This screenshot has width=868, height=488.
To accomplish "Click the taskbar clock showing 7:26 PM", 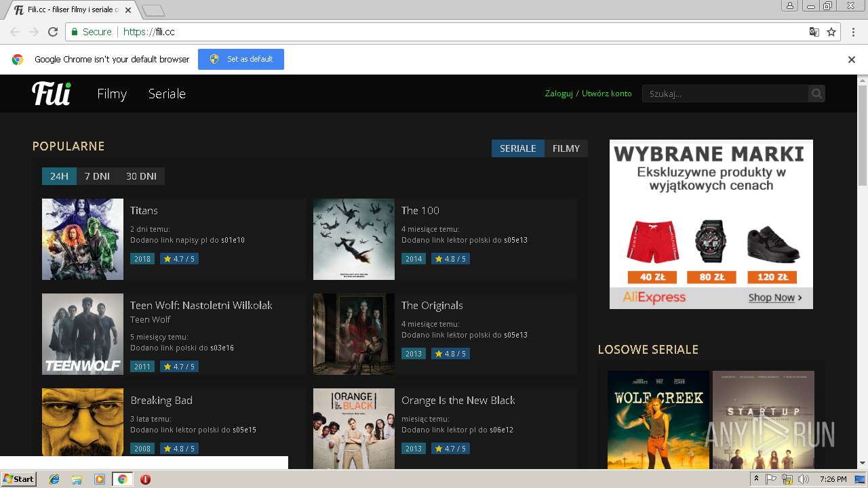I will 833,479.
